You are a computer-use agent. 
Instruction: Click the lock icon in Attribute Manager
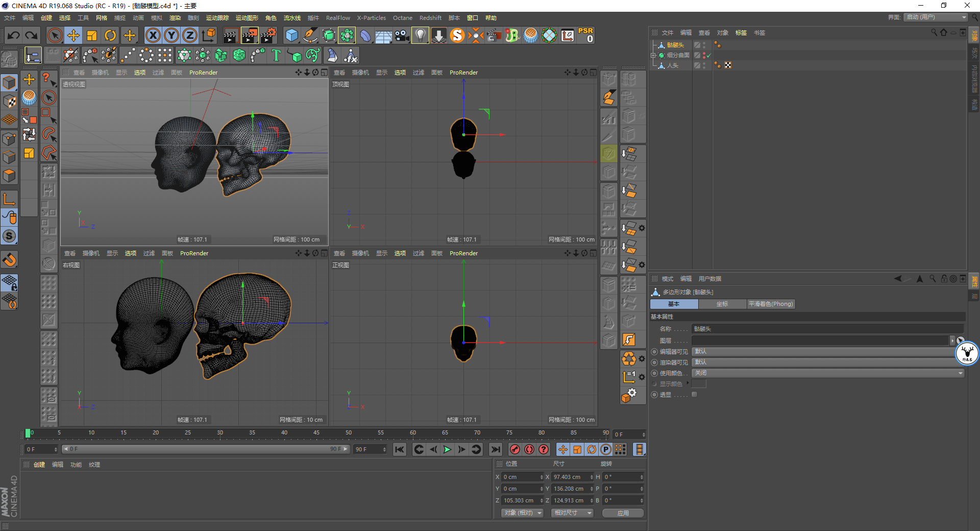[944, 279]
